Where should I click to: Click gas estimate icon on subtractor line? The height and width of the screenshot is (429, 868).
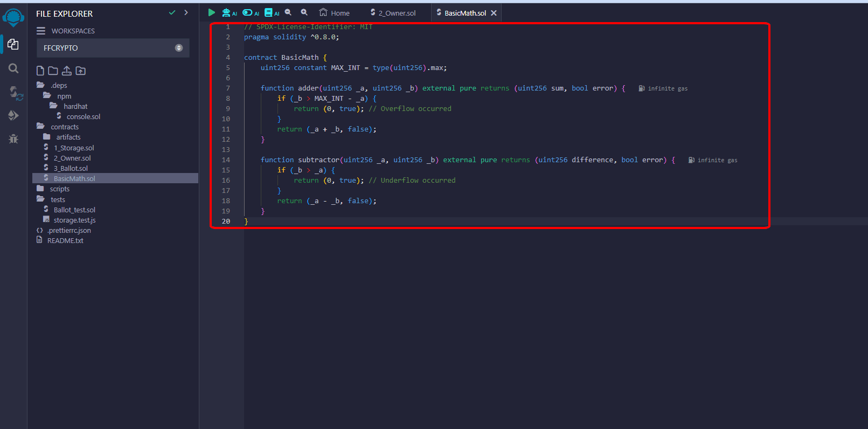click(691, 160)
